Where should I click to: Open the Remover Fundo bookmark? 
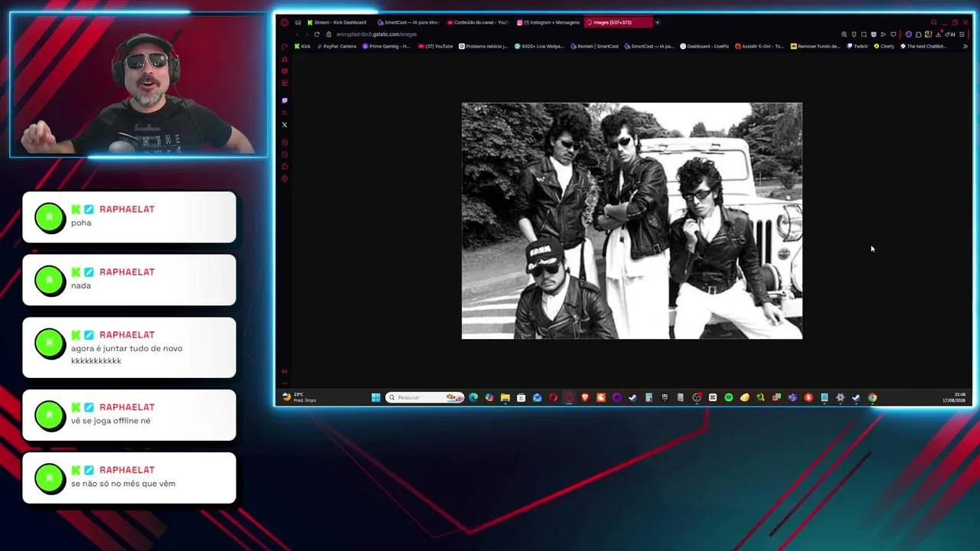click(x=815, y=47)
